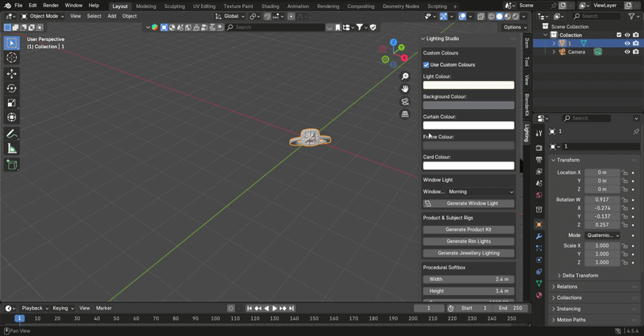Open the Object Mode dropdown
644x336 pixels.
[x=43, y=16]
